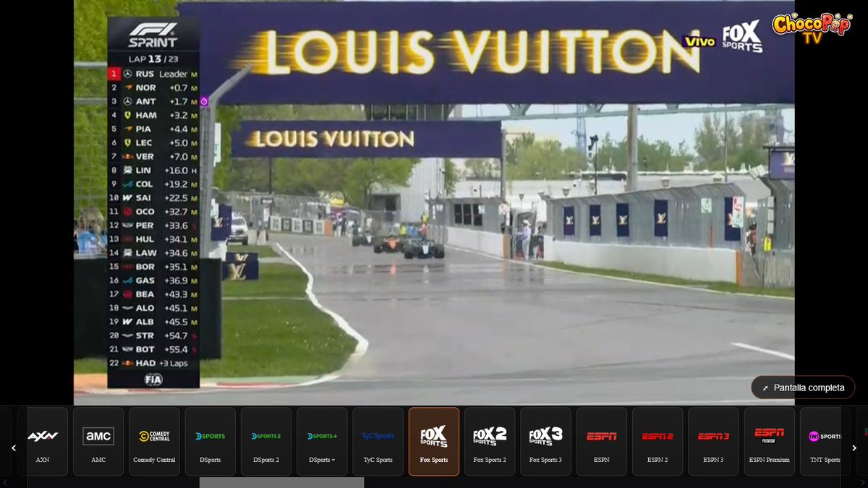Image resolution: width=868 pixels, height=488 pixels.
Task: Click the BOT +55.4 standings row
Action: (153, 349)
